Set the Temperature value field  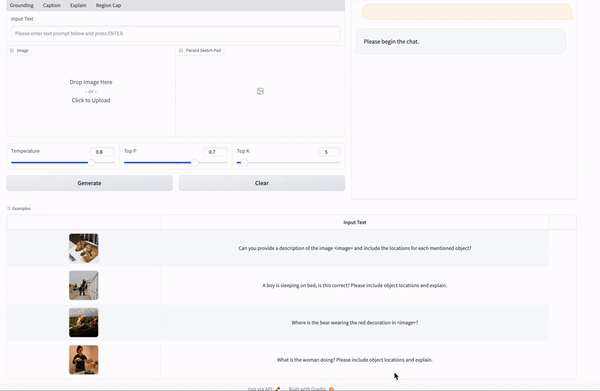tap(102, 152)
